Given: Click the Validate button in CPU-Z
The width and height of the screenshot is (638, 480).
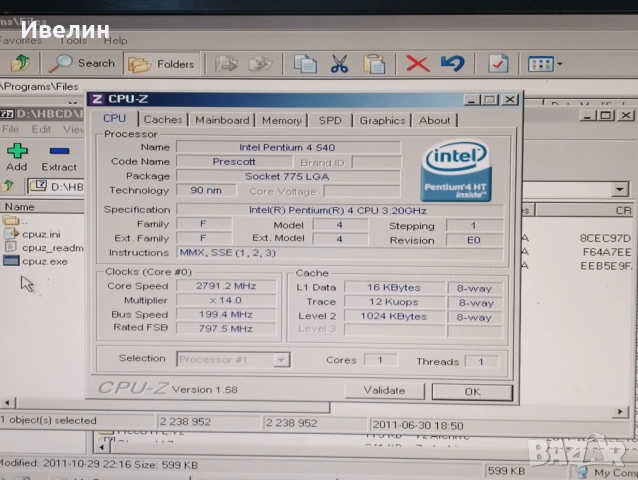Looking at the screenshot, I should click(384, 391).
